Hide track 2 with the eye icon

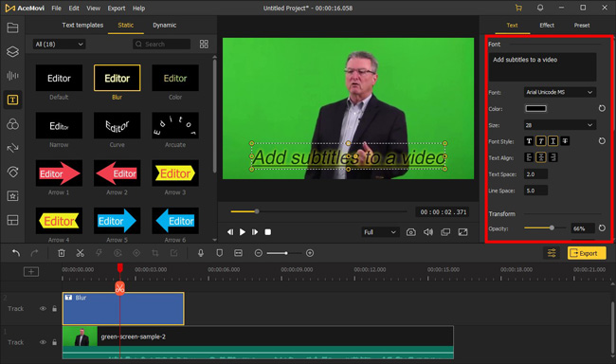click(43, 309)
